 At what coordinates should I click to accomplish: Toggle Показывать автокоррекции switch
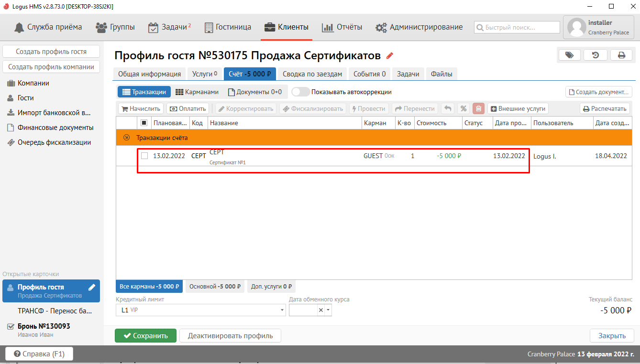coord(300,92)
